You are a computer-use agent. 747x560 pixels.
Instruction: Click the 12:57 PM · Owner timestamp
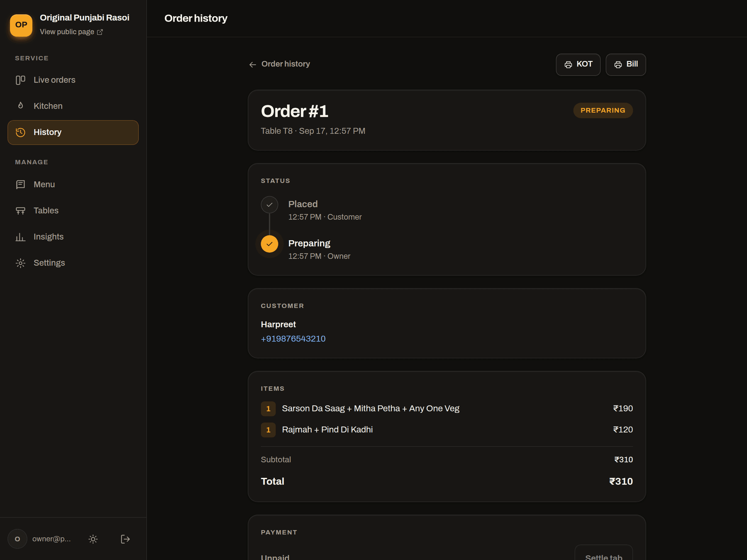319,256
